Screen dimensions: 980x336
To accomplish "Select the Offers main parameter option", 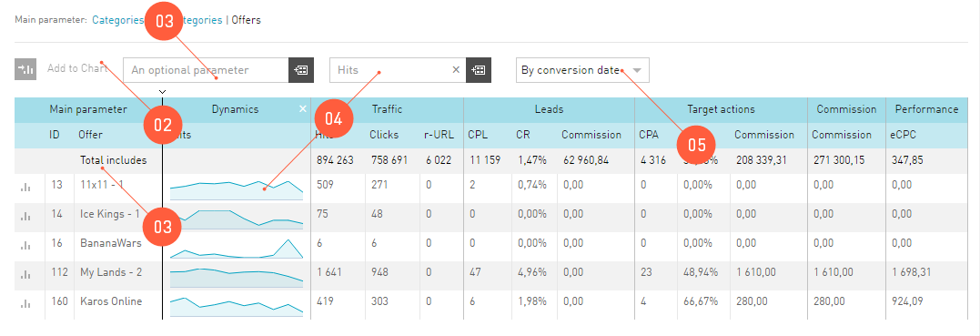I will pyautogui.click(x=247, y=20).
